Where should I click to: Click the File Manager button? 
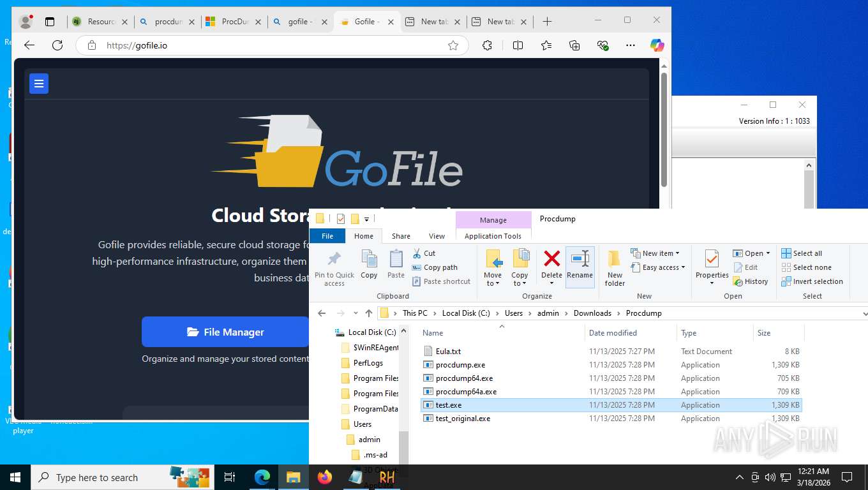click(x=225, y=332)
